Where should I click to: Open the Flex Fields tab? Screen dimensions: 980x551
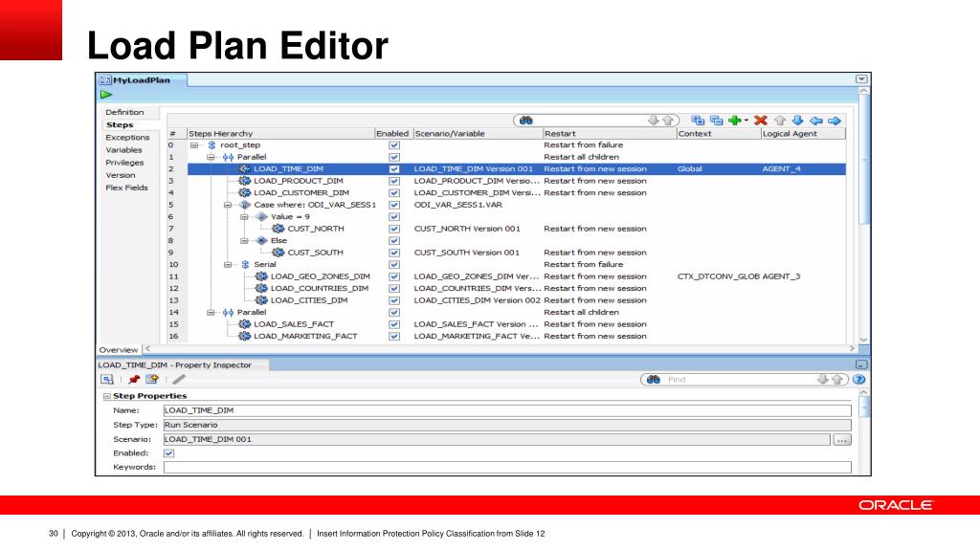pyautogui.click(x=126, y=187)
